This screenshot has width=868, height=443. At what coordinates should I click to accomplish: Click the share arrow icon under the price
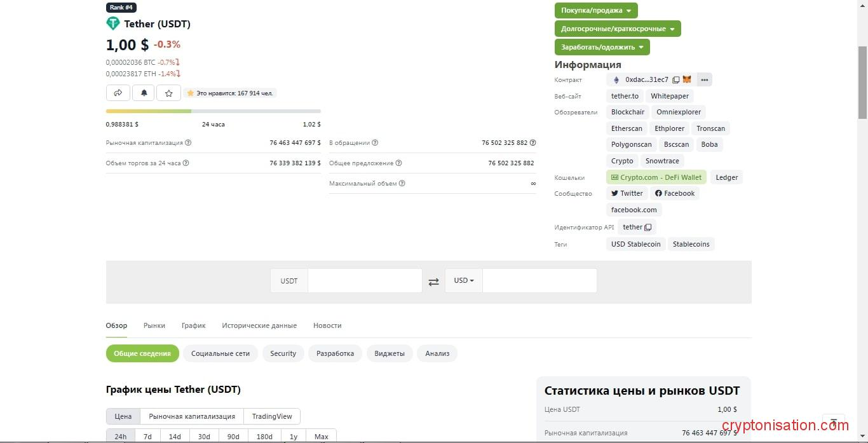(118, 93)
